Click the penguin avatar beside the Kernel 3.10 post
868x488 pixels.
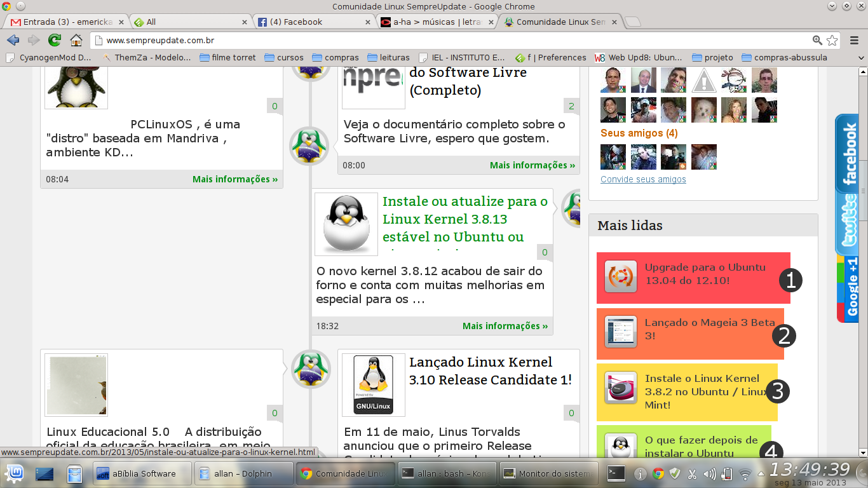pos(311,369)
